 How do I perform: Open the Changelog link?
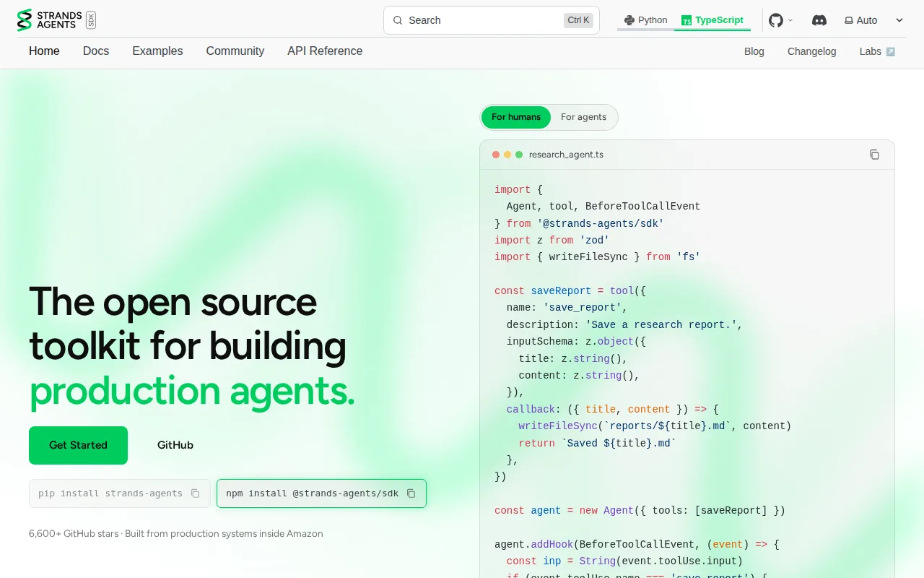pyautogui.click(x=812, y=51)
